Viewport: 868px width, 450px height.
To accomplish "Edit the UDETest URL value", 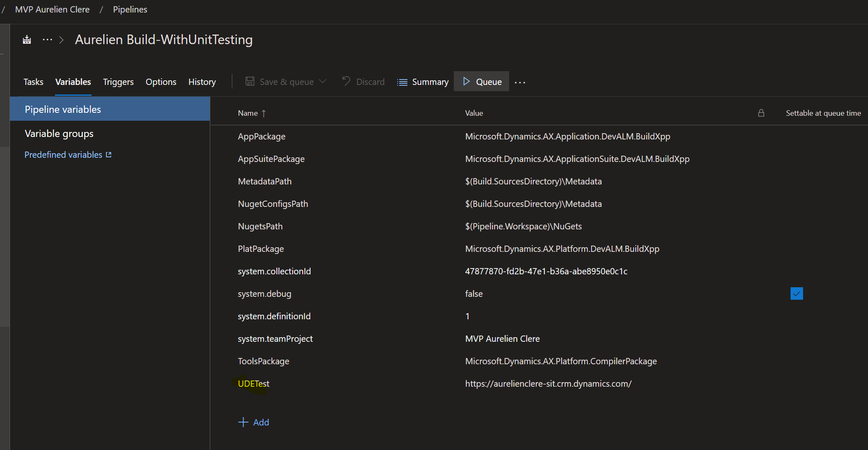I will (x=548, y=384).
